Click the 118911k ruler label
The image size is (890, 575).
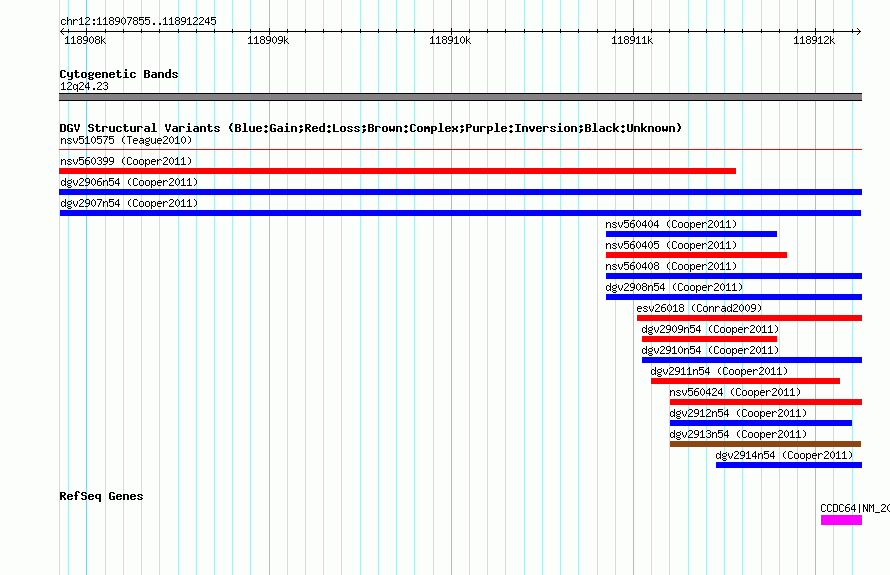click(632, 40)
